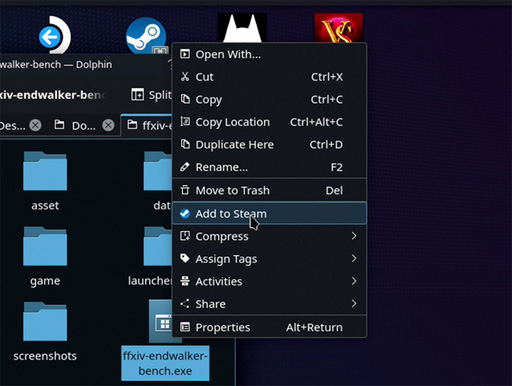Click the Assign Tags tag icon

pyautogui.click(x=185, y=259)
